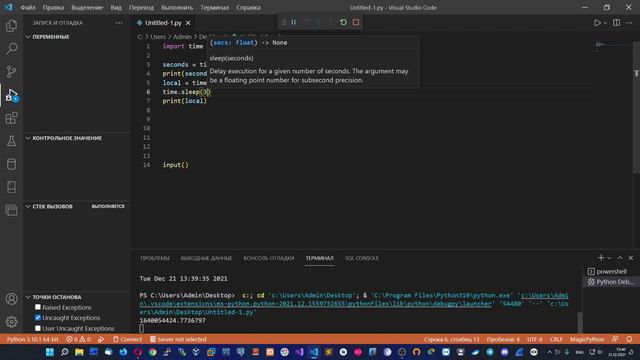
Task: Open errors and warnings count
Action: pyautogui.click(x=78, y=339)
